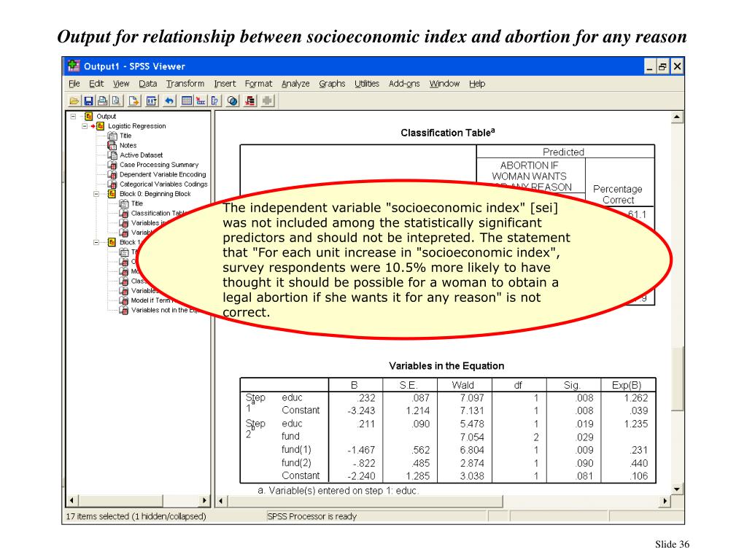Click the Logistic Regression book icon
Image resolution: width=747 pixels, height=560 pixels.
click(x=100, y=126)
